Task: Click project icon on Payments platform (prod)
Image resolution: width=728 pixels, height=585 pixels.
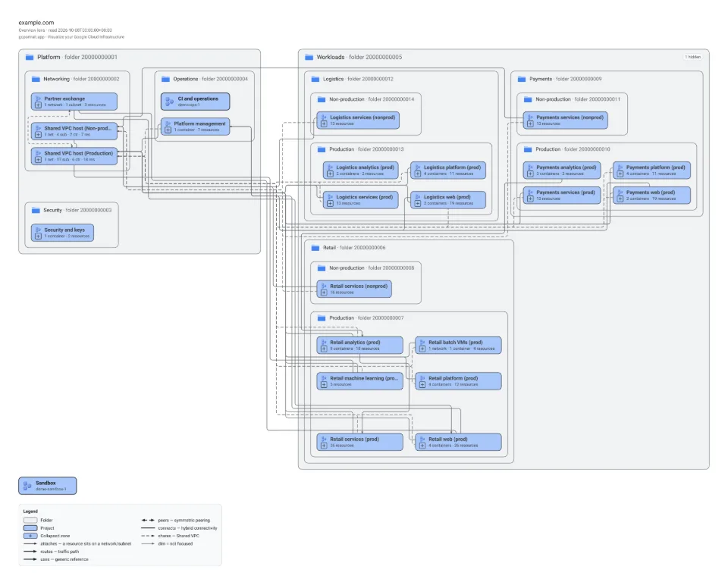Action: point(620,167)
